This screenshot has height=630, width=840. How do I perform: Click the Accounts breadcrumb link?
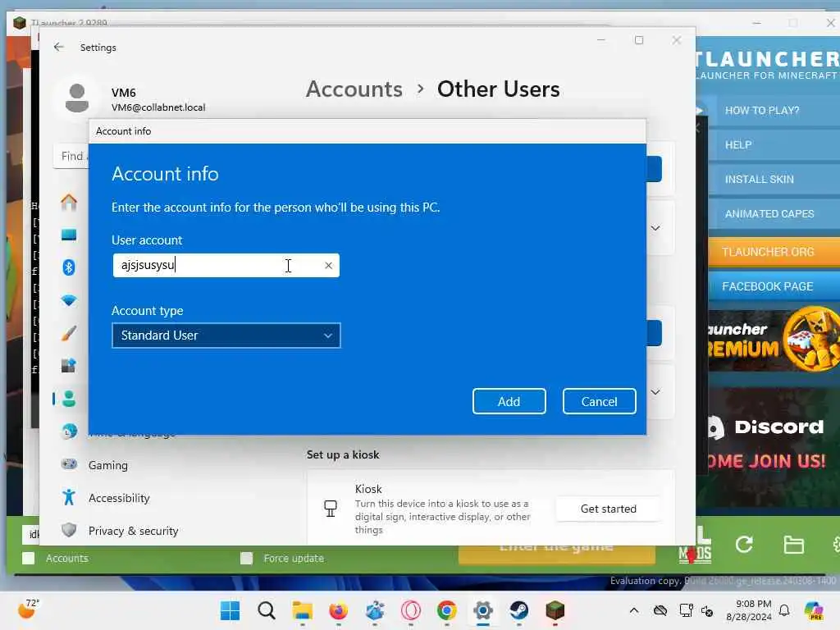coord(354,89)
